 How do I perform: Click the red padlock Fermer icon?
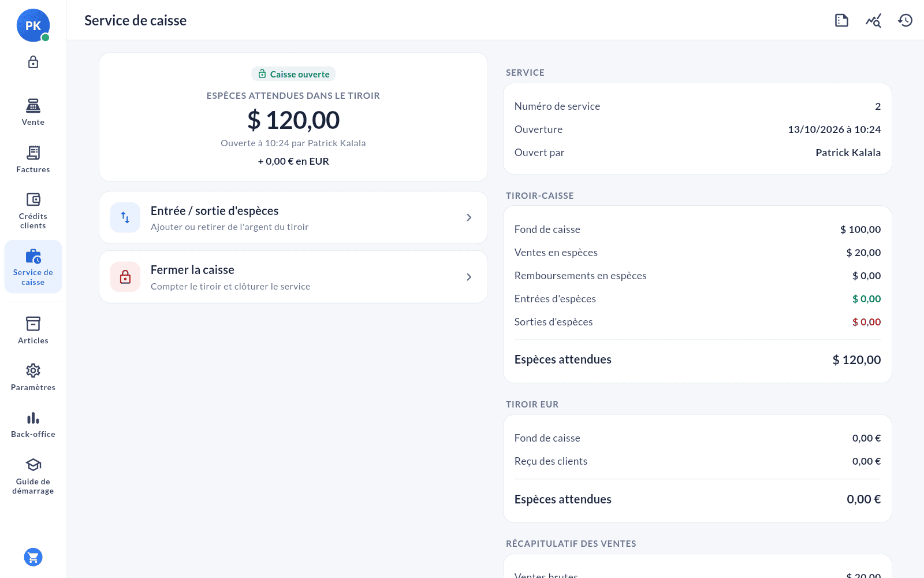click(x=125, y=277)
